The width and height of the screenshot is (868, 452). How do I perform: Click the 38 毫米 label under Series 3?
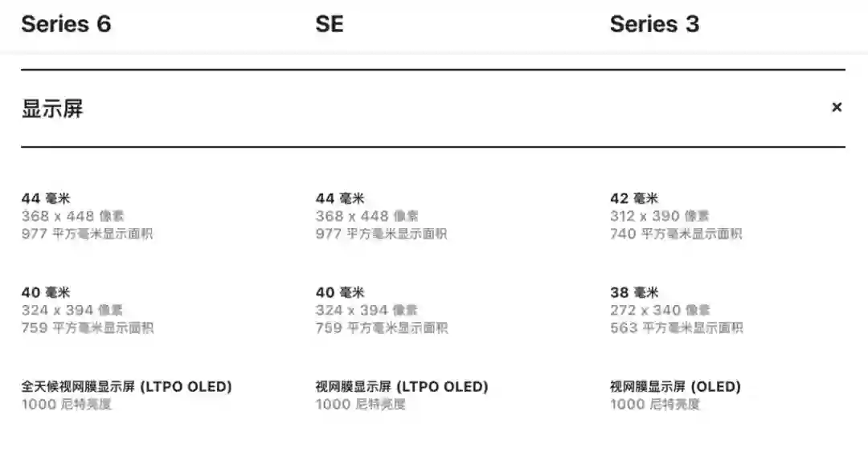634,292
